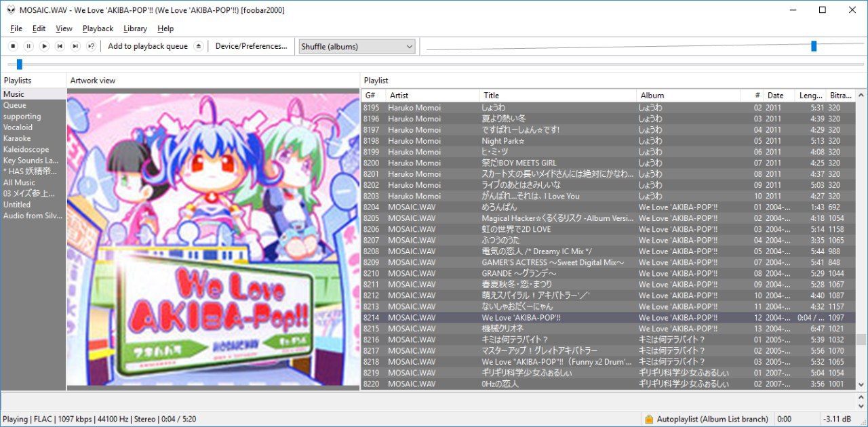Click the -3.11 dB volume status
868x427 pixels.
click(837, 419)
